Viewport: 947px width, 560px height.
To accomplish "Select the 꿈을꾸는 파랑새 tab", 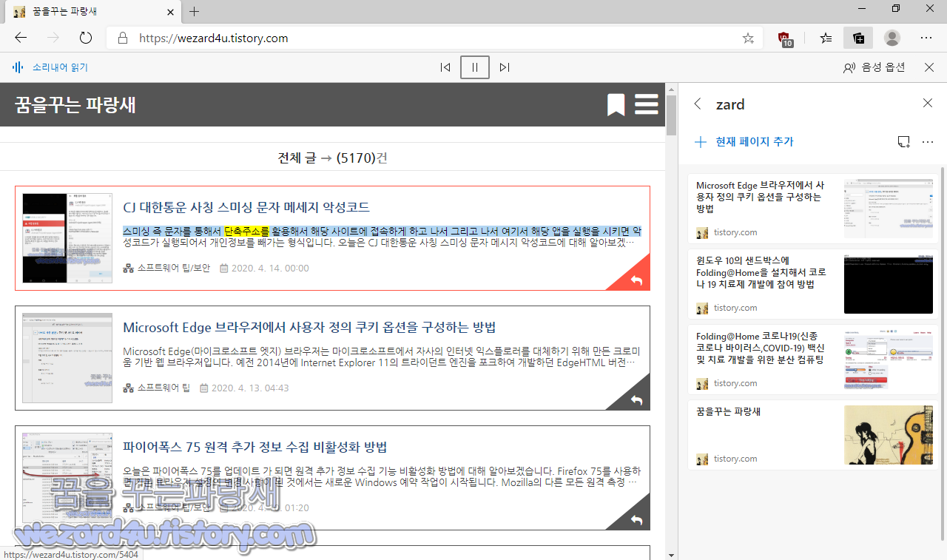I will click(x=92, y=12).
